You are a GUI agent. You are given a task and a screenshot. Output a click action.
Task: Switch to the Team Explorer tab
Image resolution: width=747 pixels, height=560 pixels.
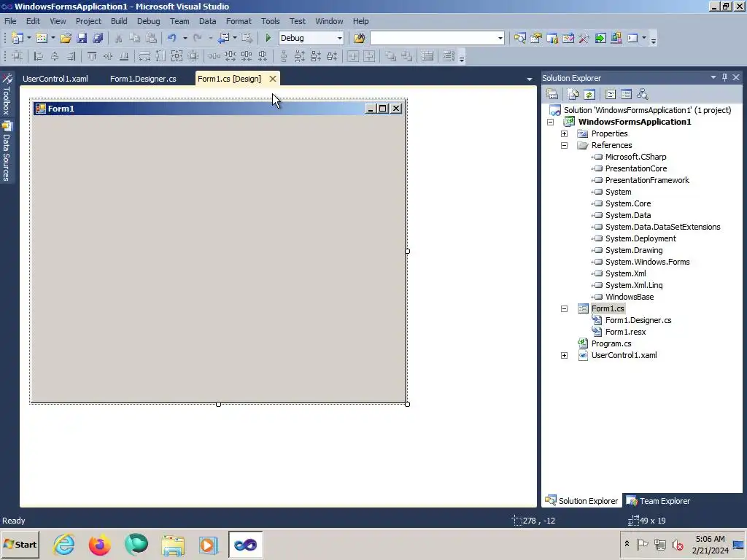[x=659, y=501]
